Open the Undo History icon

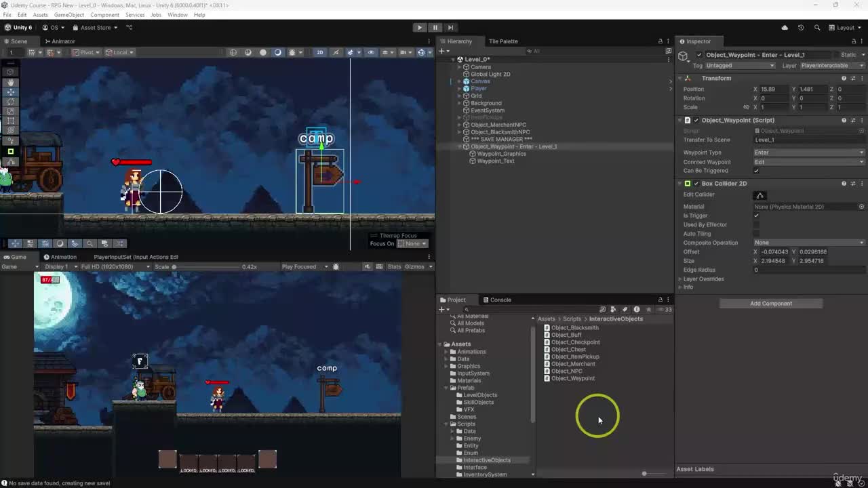click(x=801, y=28)
